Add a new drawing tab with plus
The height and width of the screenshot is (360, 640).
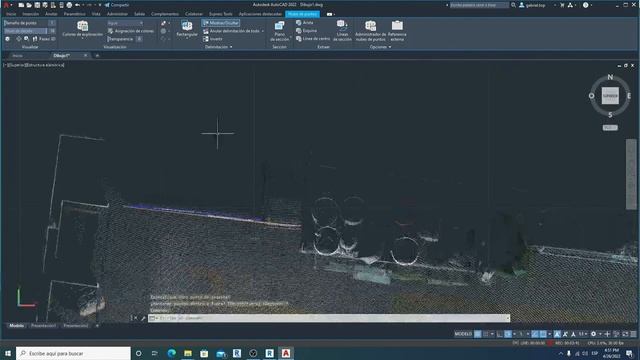pos(97,56)
